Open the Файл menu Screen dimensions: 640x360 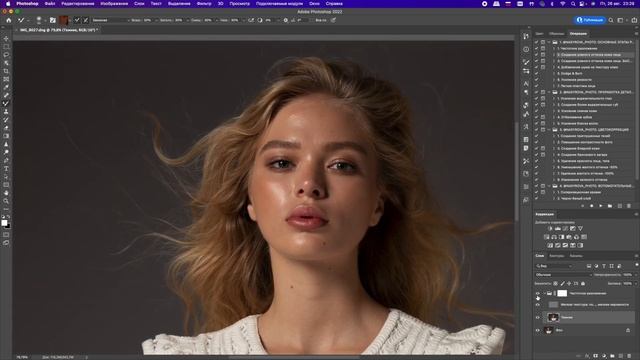point(50,4)
